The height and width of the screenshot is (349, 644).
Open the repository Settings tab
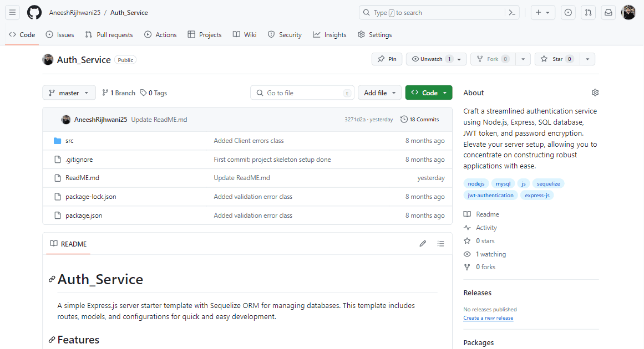[374, 35]
